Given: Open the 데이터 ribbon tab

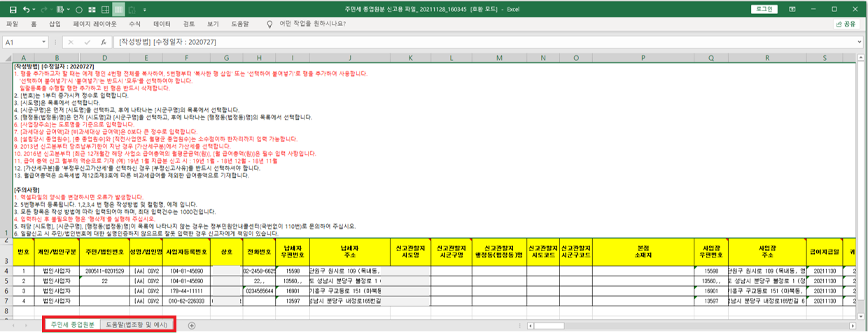Looking at the screenshot, I should 162,24.
